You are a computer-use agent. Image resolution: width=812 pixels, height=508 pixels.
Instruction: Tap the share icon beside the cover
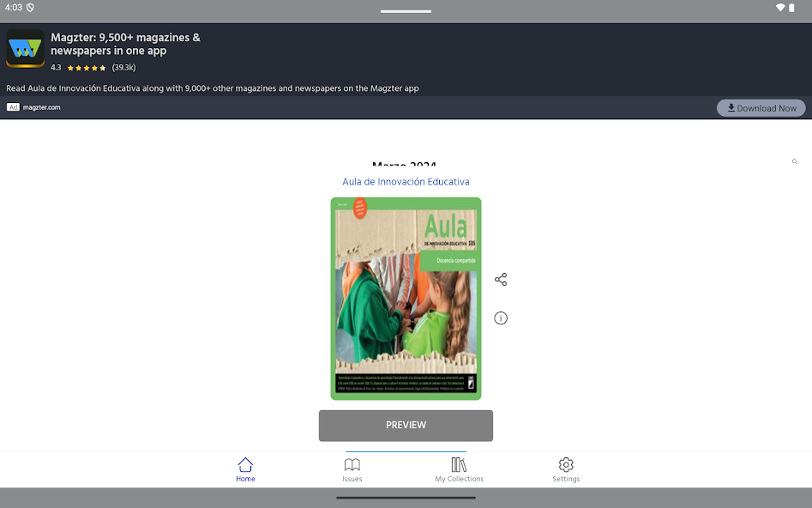(501, 280)
